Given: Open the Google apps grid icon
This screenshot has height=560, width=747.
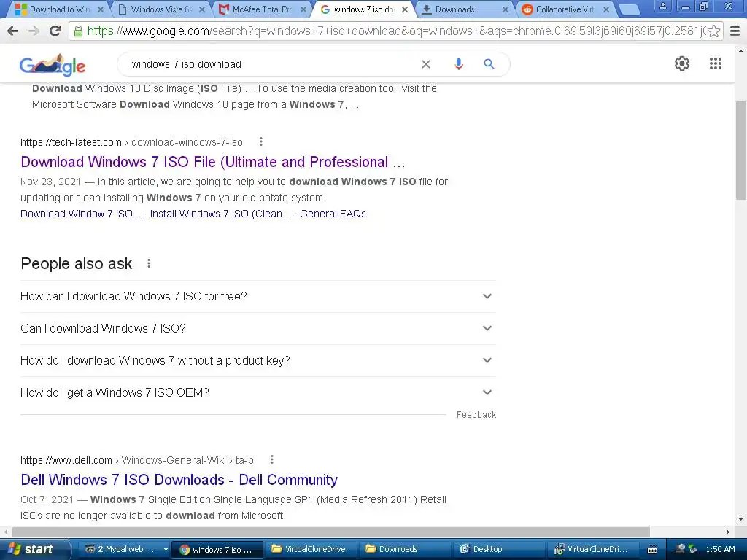Looking at the screenshot, I should [x=715, y=63].
